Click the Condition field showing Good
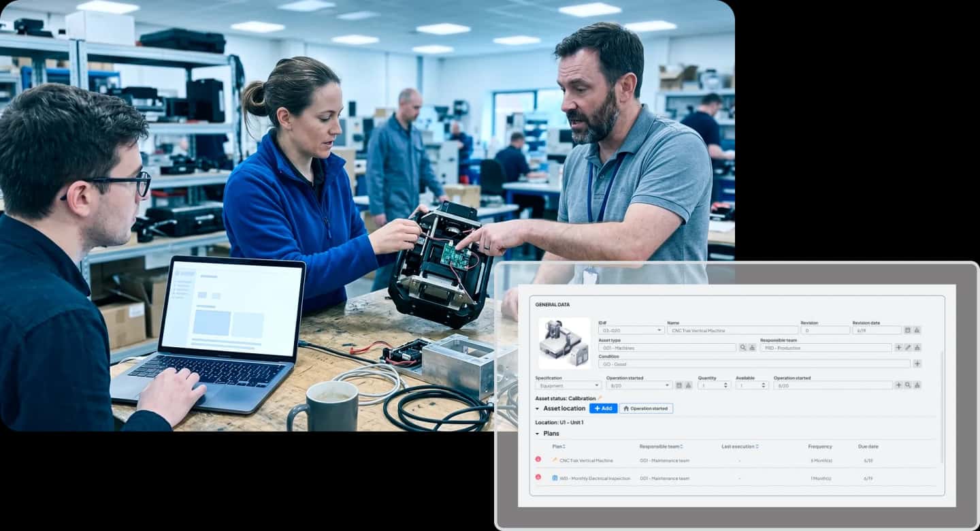This screenshot has width=980, height=531. pyautogui.click(x=755, y=364)
